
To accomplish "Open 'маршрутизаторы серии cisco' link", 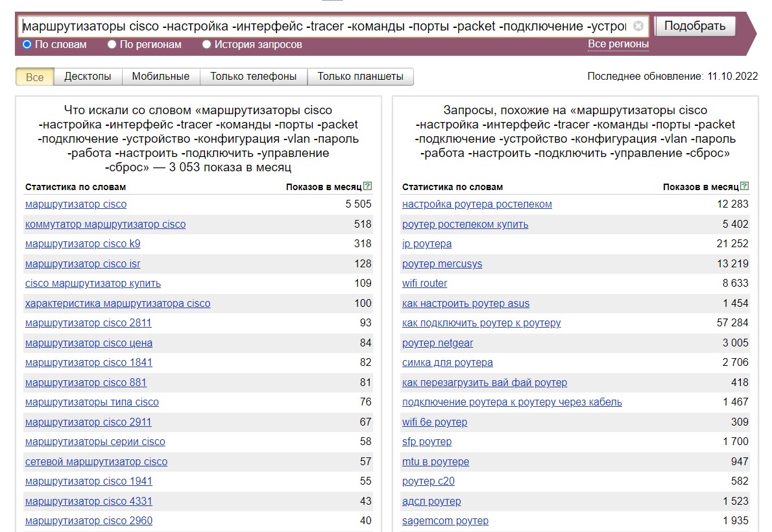I will (95, 442).
